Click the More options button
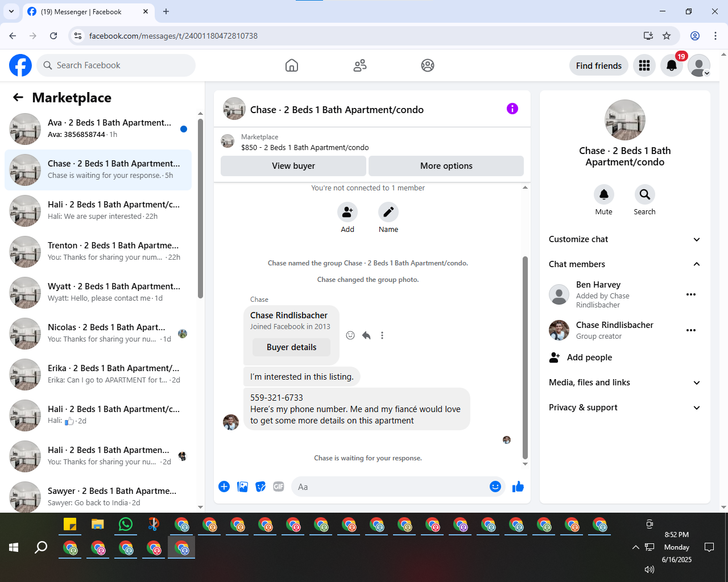728x582 pixels. click(x=446, y=166)
